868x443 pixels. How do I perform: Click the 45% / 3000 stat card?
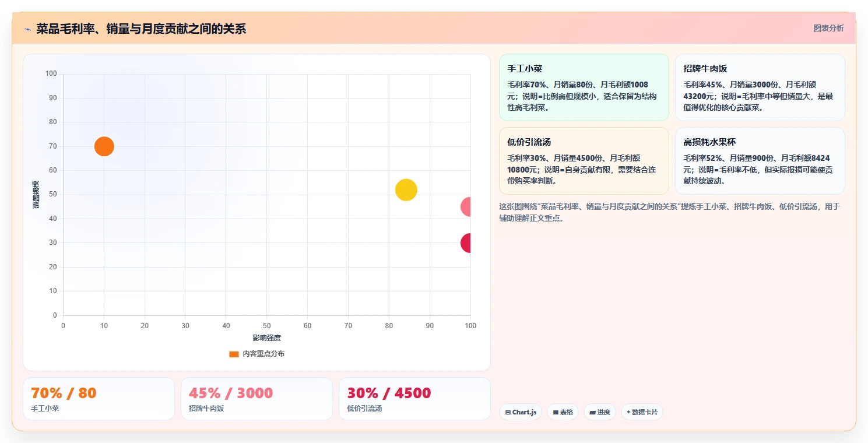[256, 399]
